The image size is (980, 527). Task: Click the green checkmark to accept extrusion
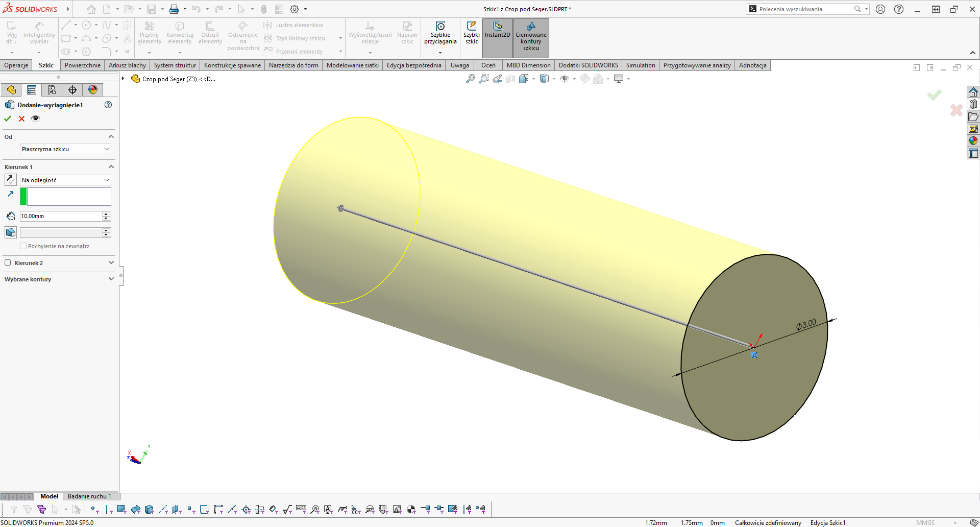coord(8,118)
